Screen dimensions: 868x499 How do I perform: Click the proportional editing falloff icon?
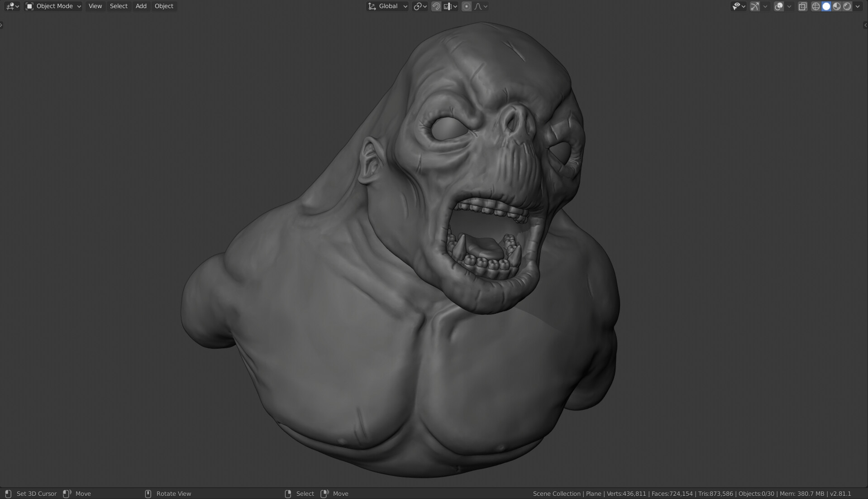pyautogui.click(x=477, y=6)
